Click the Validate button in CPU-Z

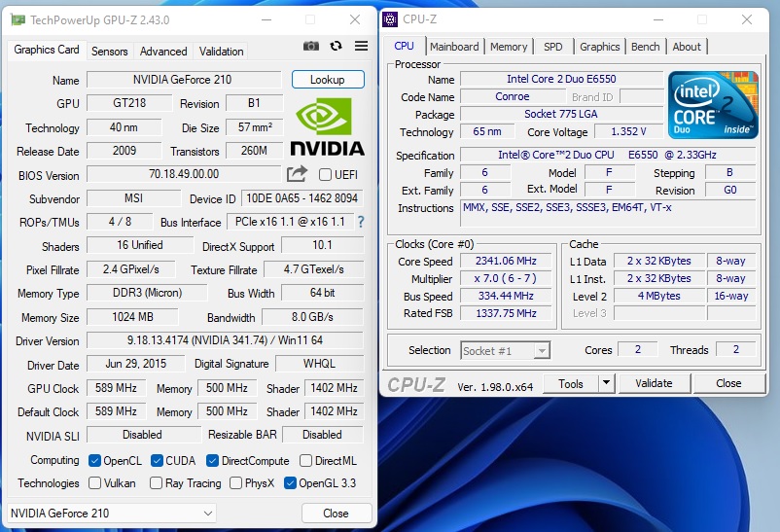(x=654, y=383)
